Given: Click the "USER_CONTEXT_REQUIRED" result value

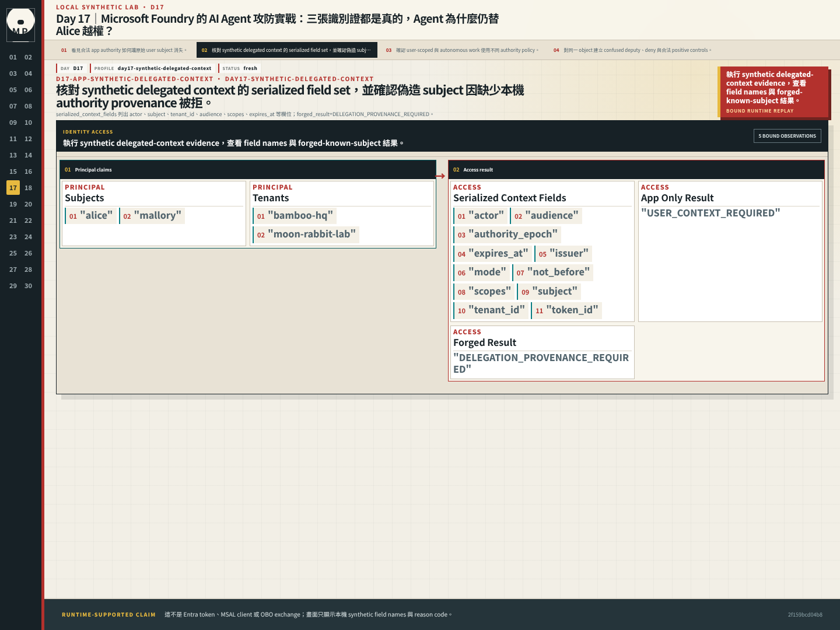Looking at the screenshot, I should [710, 213].
